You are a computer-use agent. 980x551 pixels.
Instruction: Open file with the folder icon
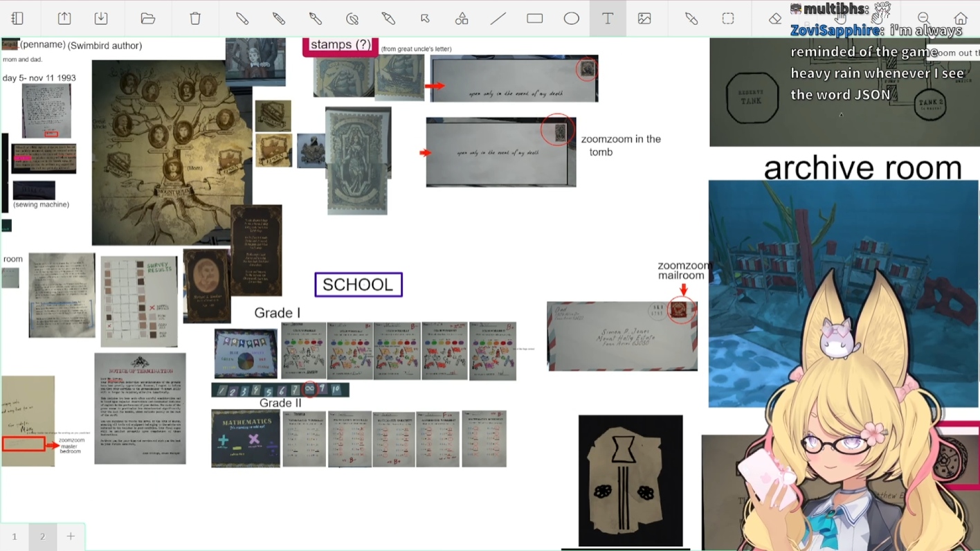147,19
